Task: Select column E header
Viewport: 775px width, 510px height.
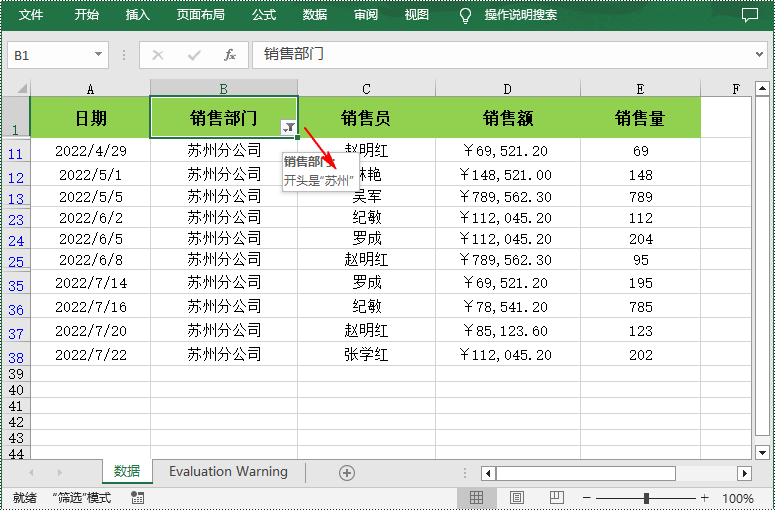Action: (x=641, y=89)
